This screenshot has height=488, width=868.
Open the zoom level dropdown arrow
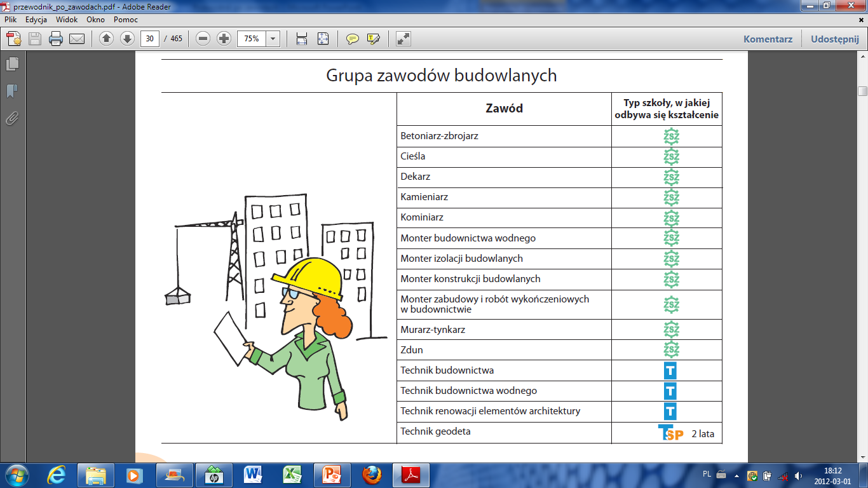click(273, 39)
